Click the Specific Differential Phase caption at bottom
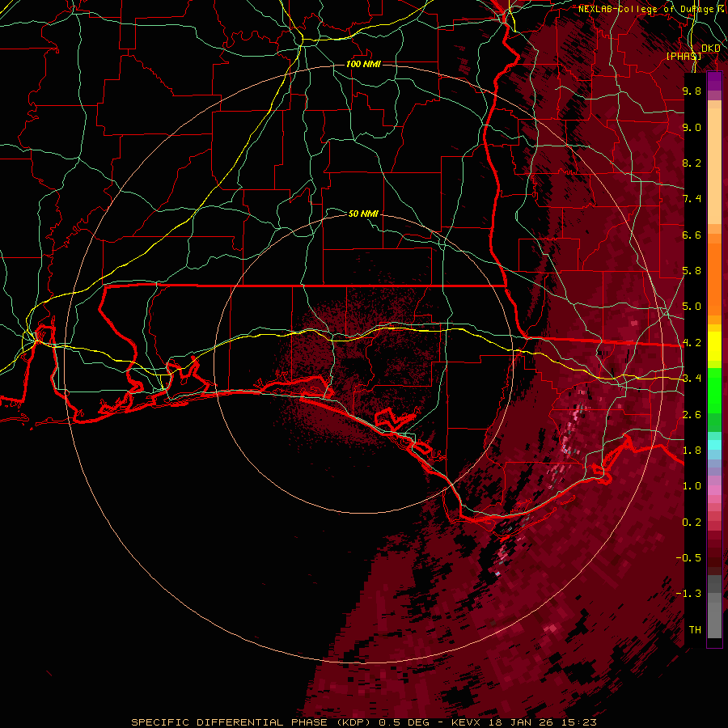 point(363,722)
